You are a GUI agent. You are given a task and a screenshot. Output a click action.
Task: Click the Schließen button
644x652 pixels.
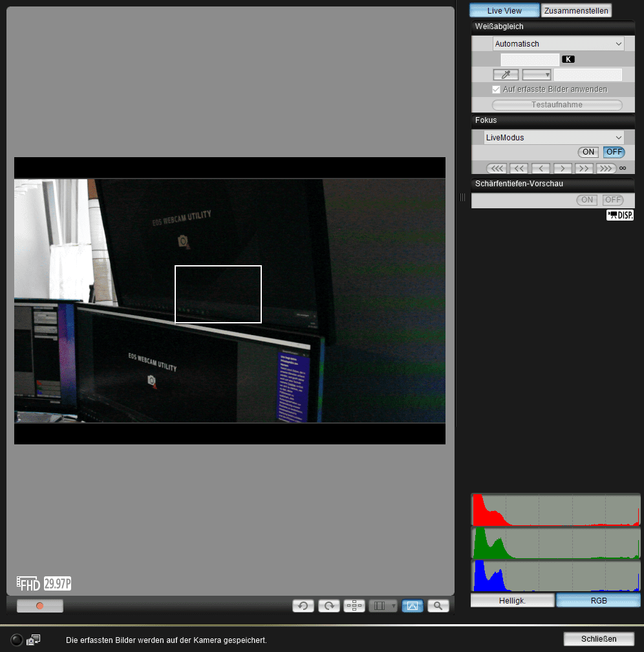pyautogui.click(x=599, y=639)
